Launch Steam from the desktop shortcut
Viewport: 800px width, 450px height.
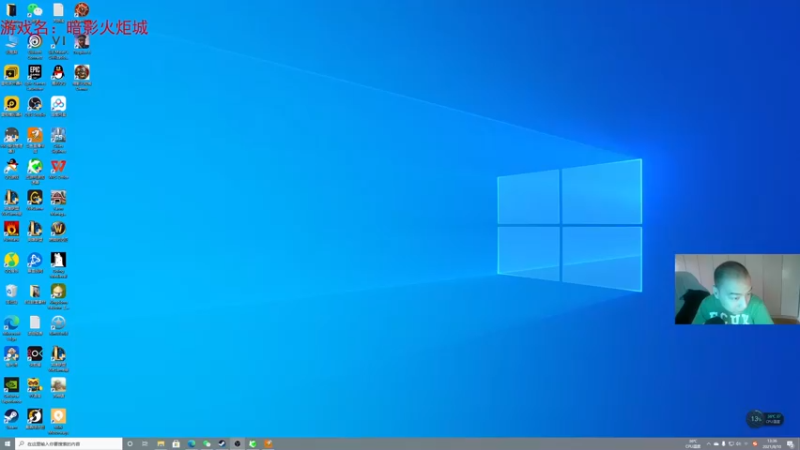point(11,416)
